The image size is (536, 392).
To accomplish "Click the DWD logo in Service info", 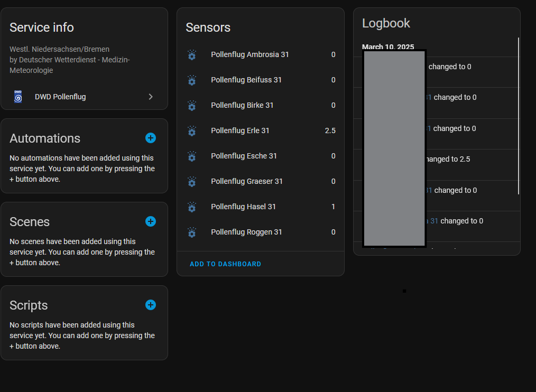I will [18, 97].
